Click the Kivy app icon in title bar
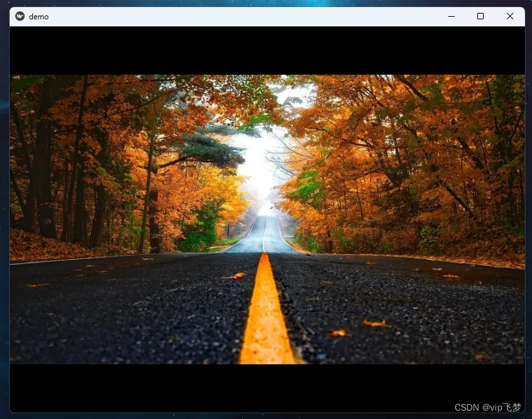Image resolution: width=532 pixels, height=419 pixels. point(20,16)
